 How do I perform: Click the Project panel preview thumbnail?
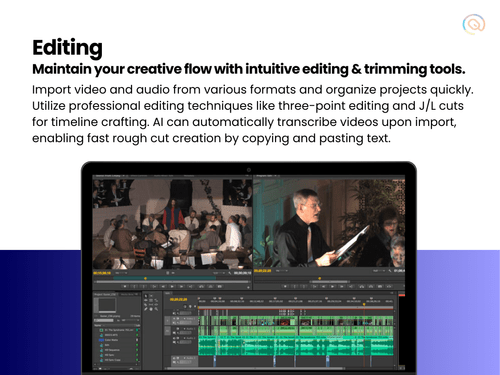[107, 305]
